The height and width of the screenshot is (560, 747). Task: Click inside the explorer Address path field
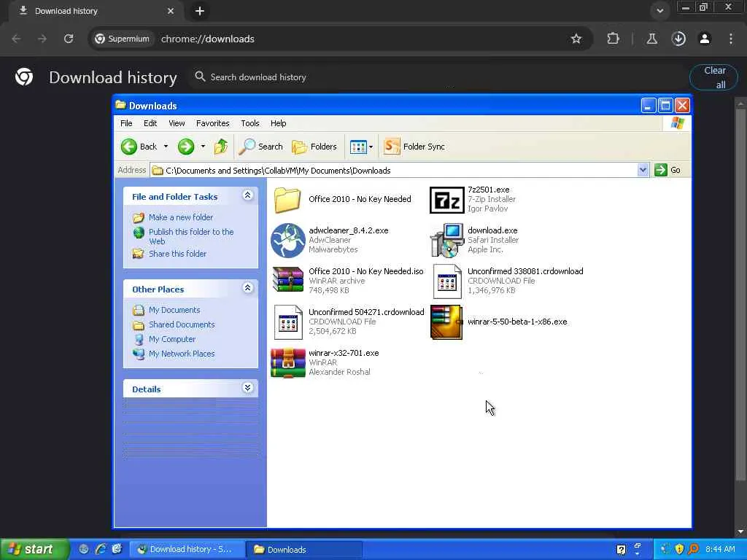[393, 171]
